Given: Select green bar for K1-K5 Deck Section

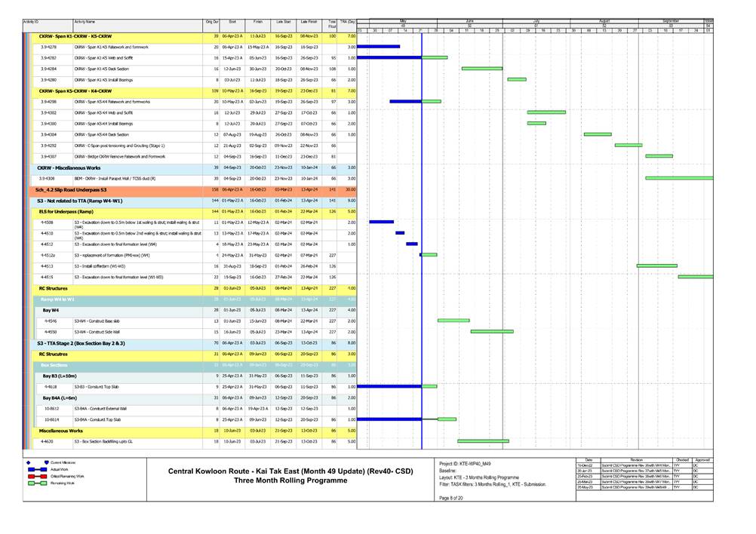Looking at the screenshot, I should click(x=481, y=69).
